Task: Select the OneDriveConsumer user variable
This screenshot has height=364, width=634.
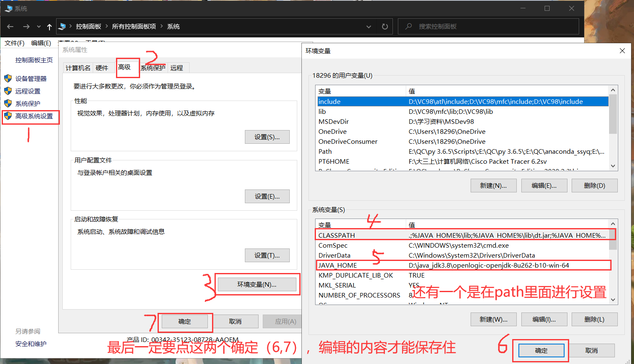Action: (x=462, y=141)
